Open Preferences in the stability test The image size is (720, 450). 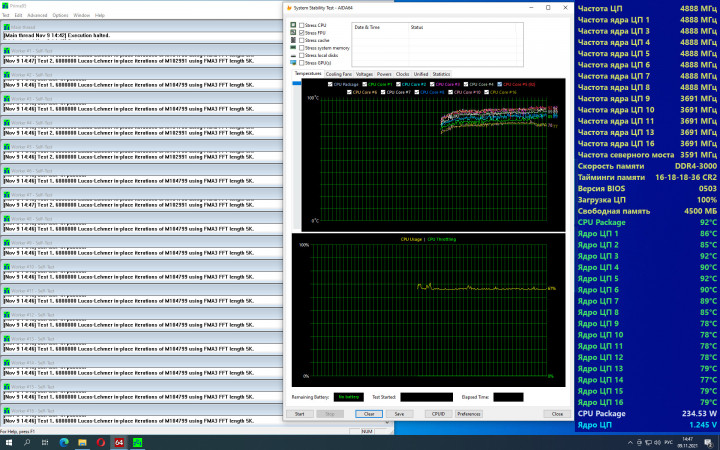469,414
